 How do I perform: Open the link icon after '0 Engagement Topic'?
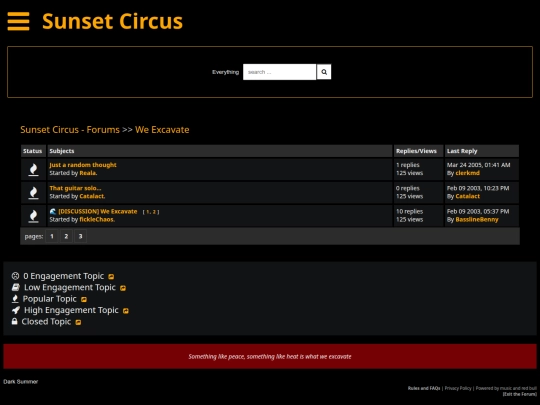pyautogui.click(x=111, y=277)
